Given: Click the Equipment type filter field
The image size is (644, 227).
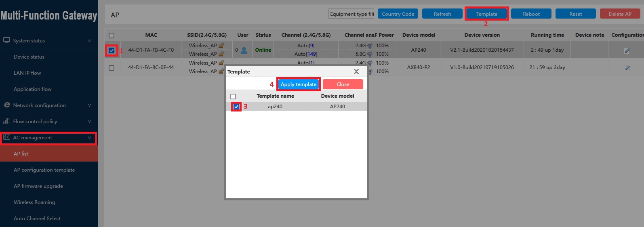Looking at the screenshot, I should point(352,14).
